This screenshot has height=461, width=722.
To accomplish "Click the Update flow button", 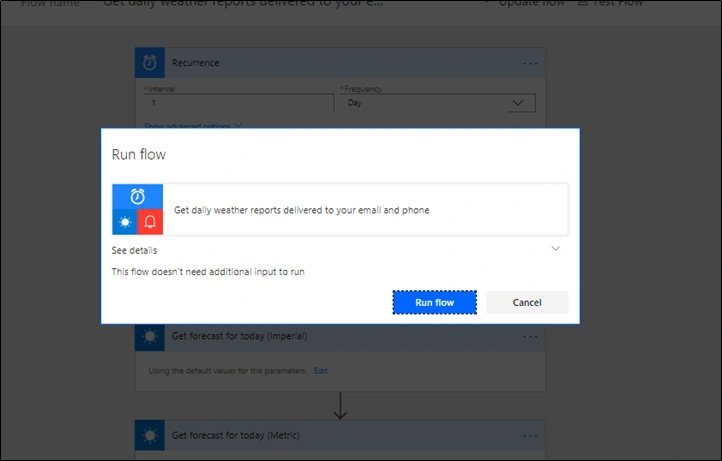I will tap(526, 3).
